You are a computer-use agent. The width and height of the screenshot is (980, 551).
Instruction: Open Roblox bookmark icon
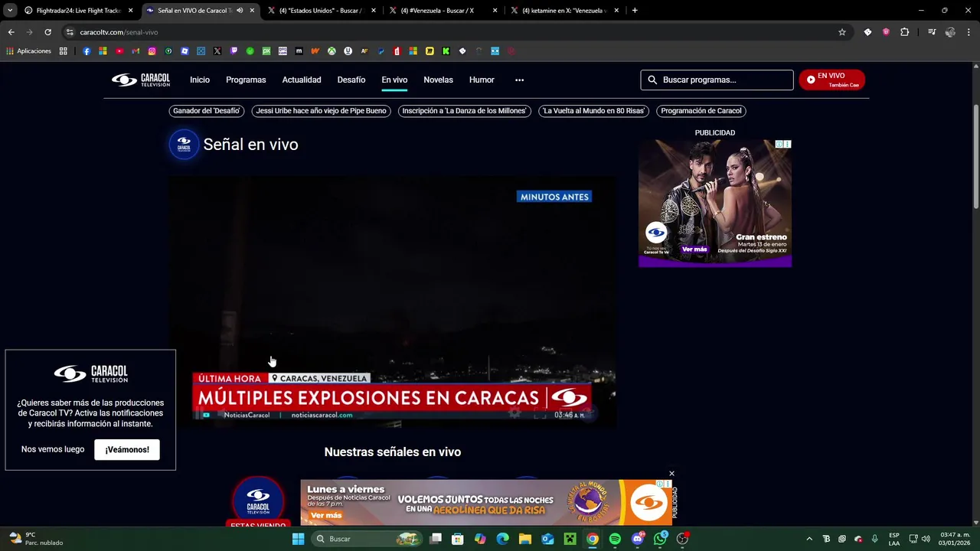click(x=185, y=51)
